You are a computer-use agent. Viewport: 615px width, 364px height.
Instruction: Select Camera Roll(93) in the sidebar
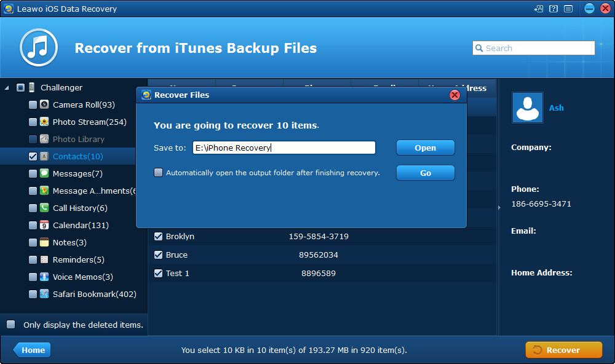coord(84,105)
